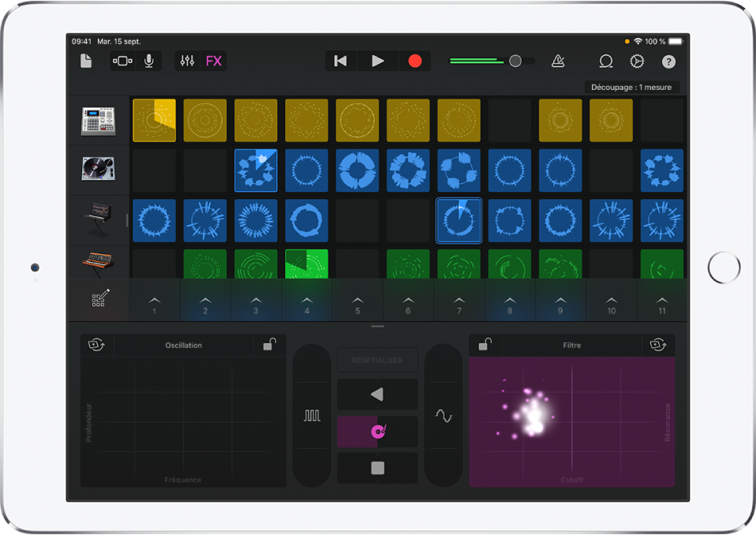Trigger column 7 with the arrow
The height and width of the screenshot is (535, 756).
[458, 304]
